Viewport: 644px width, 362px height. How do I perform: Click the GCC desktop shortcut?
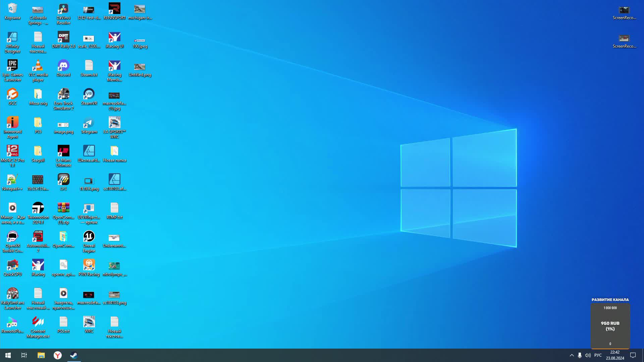pos(12,97)
